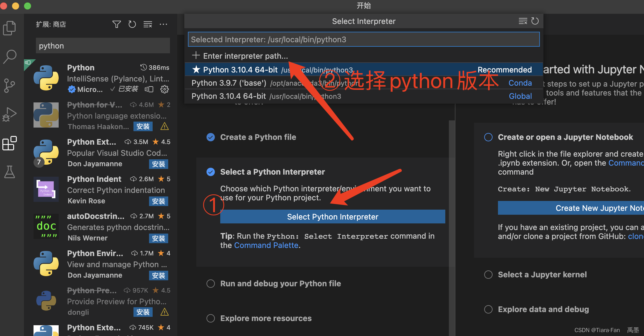Open the Search view in activity bar

(x=9, y=57)
